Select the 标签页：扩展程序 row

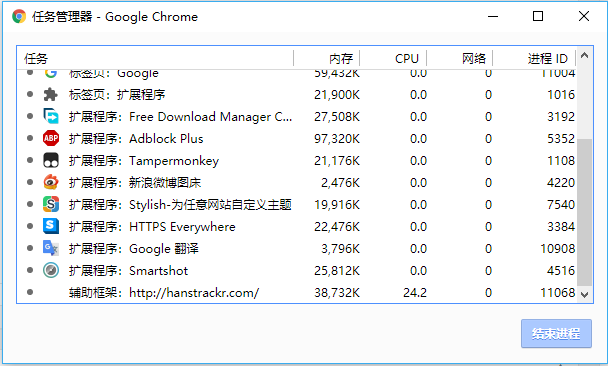point(297,95)
